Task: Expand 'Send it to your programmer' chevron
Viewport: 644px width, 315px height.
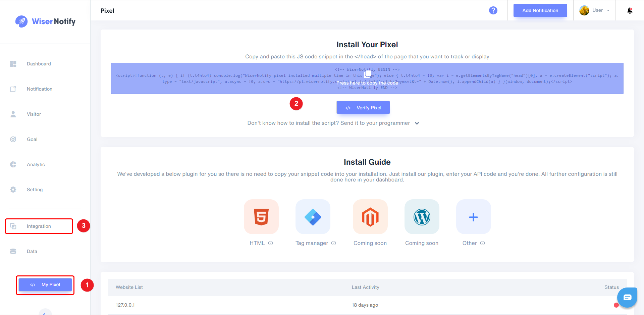Action: coord(417,123)
